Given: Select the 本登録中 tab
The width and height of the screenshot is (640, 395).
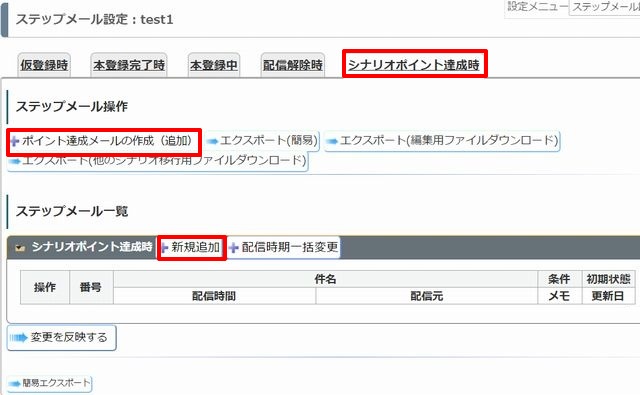Looking at the screenshot, I should point(213,65).
